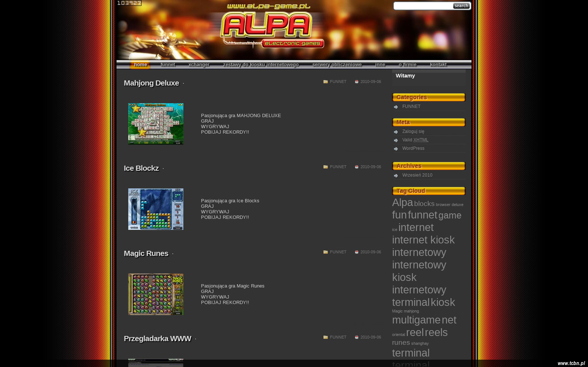Click the FUNNET category link in Ice Blockz post

pyautogui.click(x=338, y=167)
